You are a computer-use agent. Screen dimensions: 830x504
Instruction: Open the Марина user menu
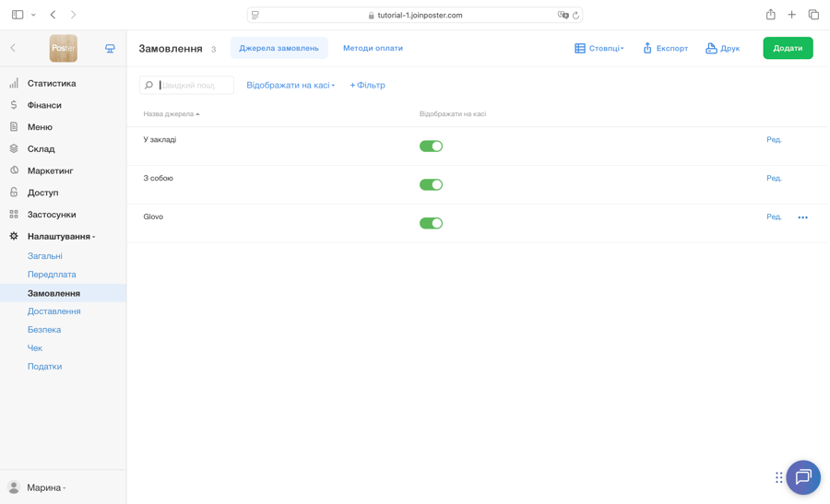tap(37, 487)
